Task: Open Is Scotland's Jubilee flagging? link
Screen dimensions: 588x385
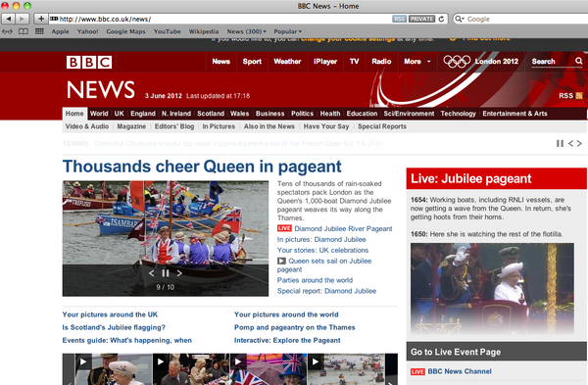Action: click(114, 327)
